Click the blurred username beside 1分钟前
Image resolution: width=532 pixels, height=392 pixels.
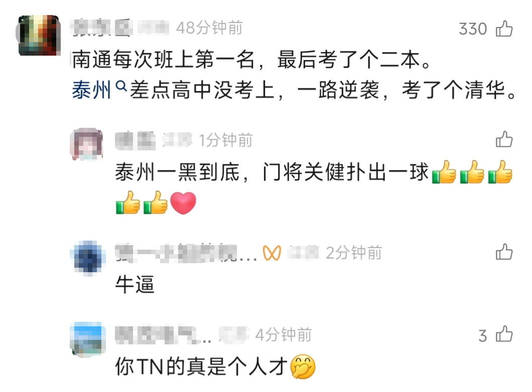[135, 140]
